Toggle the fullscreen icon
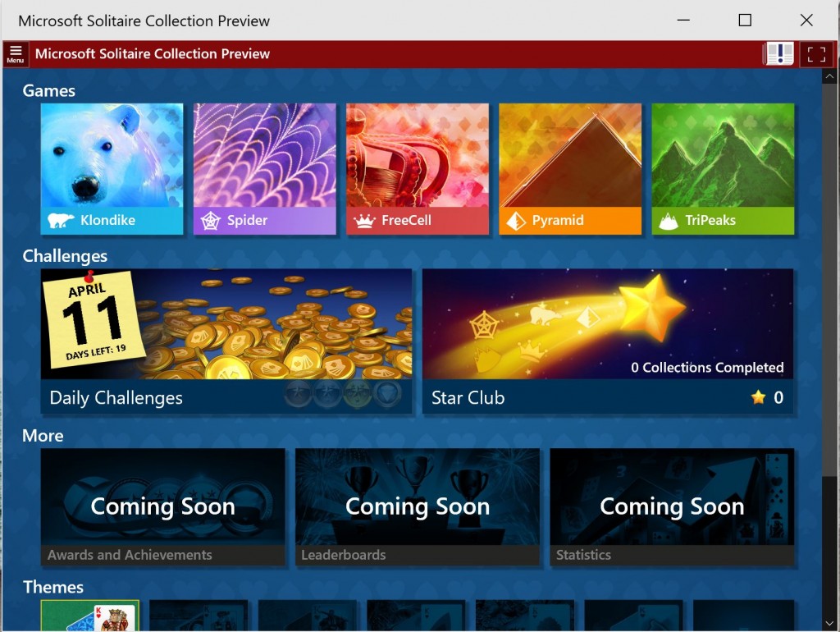This screenshot has width=840, height=632. tap(816, 54)
